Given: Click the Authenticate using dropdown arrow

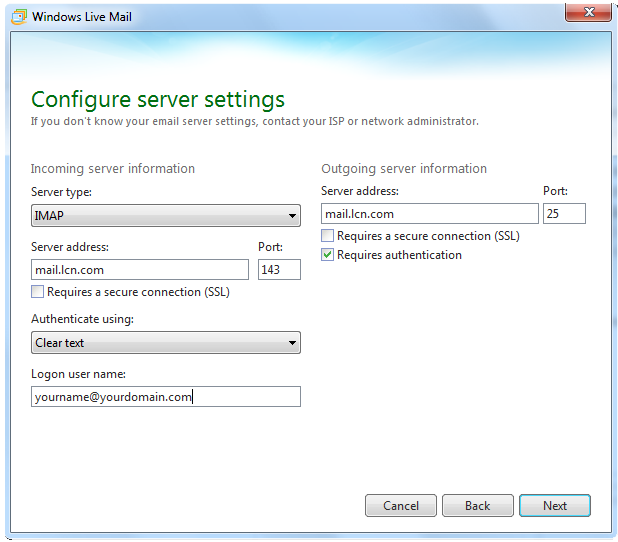Looking at the screenshot, I should (292, 343).
